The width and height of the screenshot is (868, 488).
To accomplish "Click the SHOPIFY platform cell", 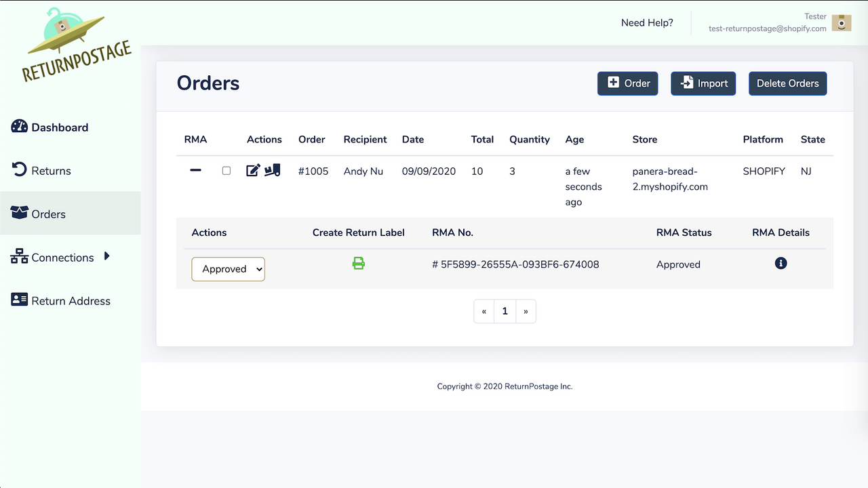I will coord(764,171).
